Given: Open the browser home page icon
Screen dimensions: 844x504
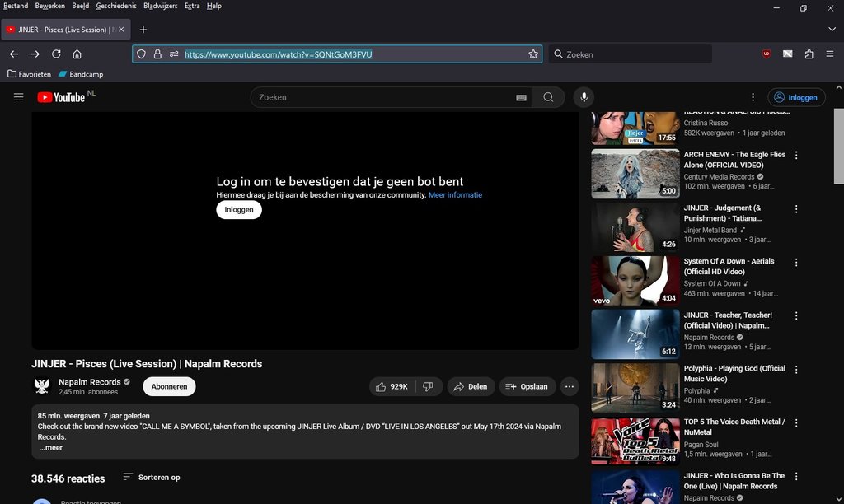Looking at the screenshot, I should (77, 54).
